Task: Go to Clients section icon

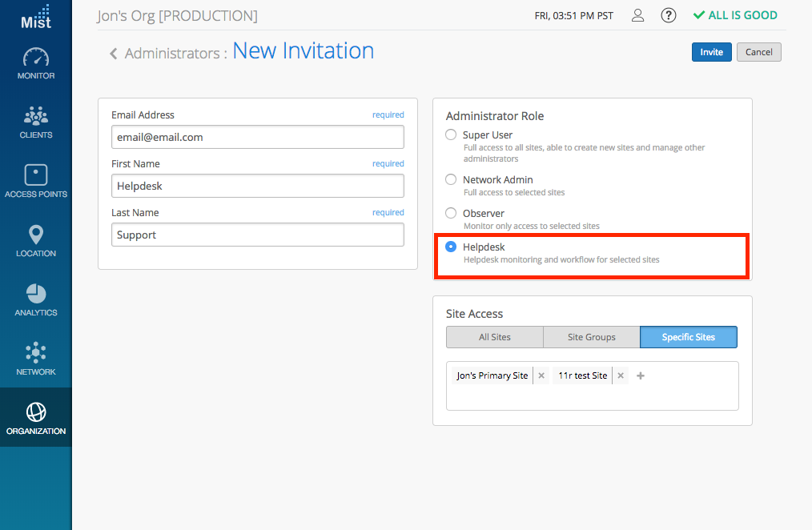Action: pos(36,118)
